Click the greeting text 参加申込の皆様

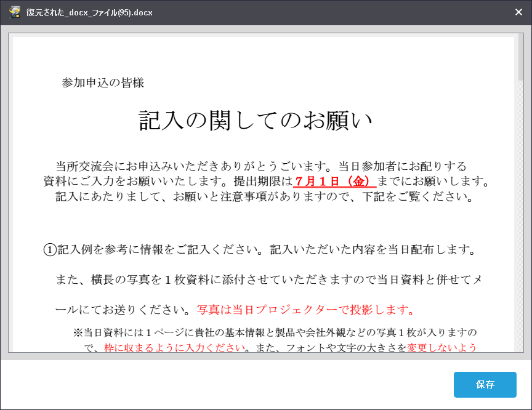coord(103,82)
